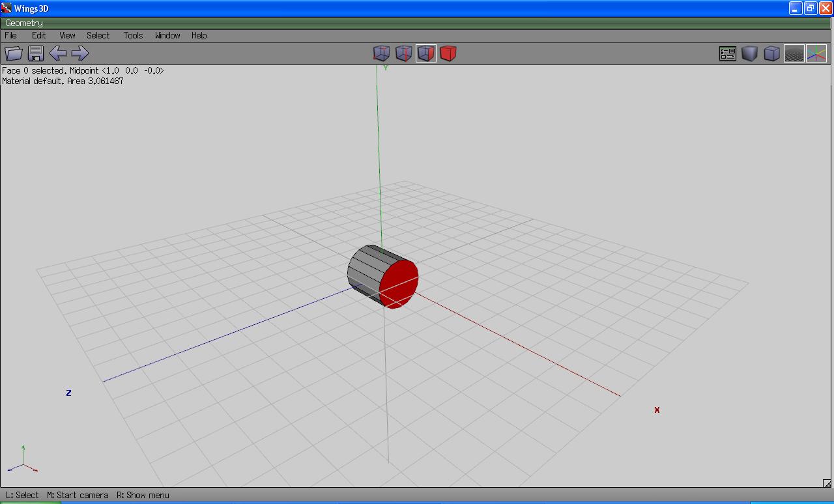Undo the last action with the left arrow

58,53
